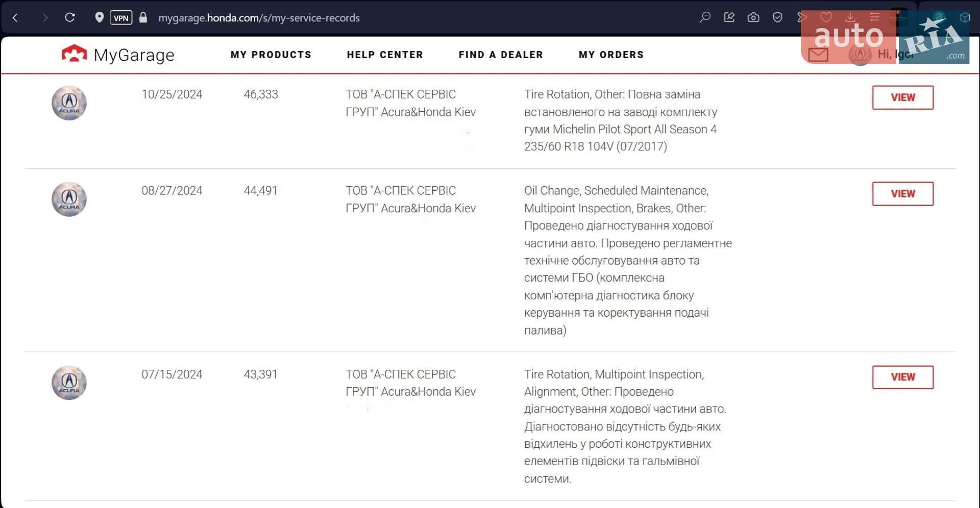Click dealer name in the 44,491 row
Screen dimensions: 980x508
(411, 199)
